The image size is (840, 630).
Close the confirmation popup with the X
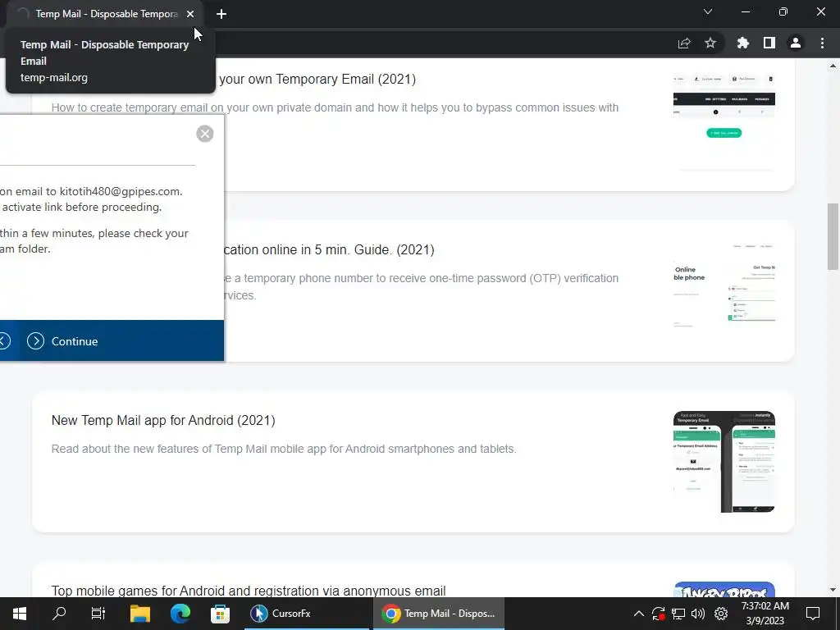point(204,134)
